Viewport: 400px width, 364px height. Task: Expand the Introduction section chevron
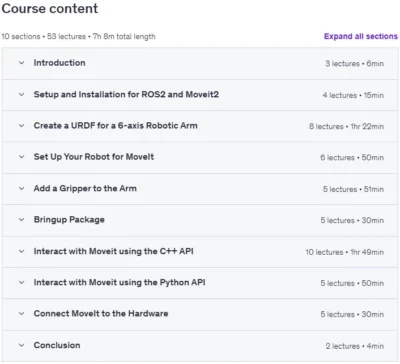(x=21, y=63)
